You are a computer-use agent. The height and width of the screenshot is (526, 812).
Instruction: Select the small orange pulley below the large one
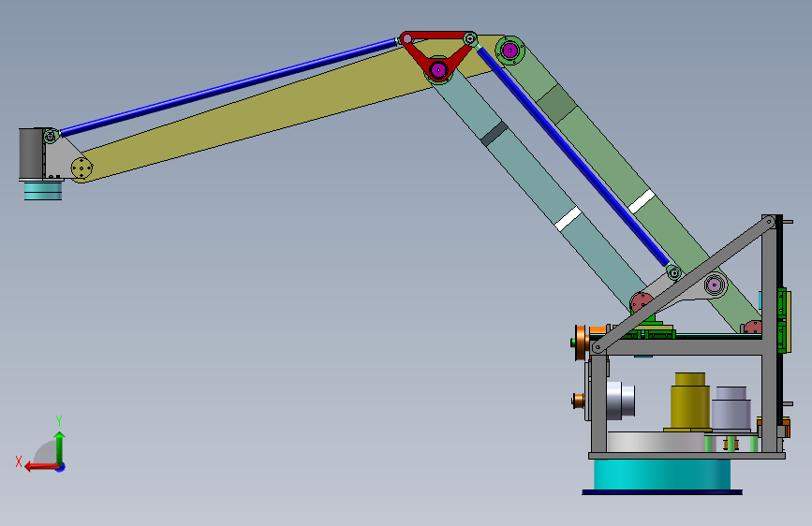(x=579, y=401)
